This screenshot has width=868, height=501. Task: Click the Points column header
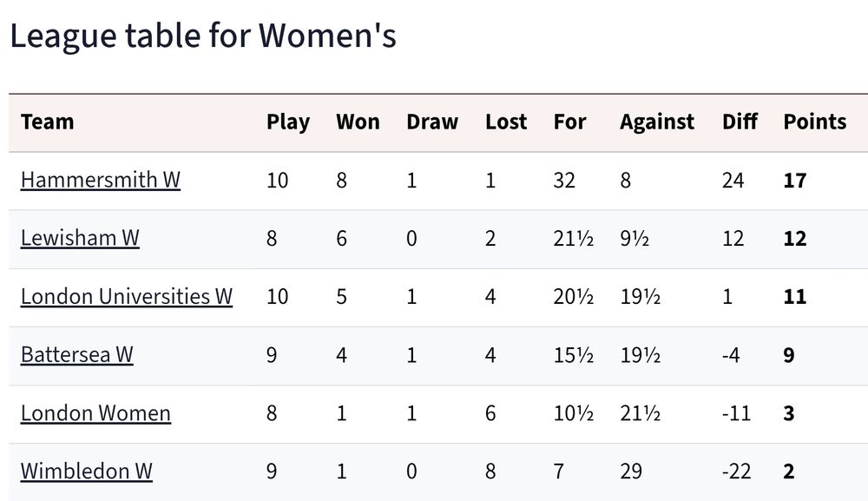point(815,122)
